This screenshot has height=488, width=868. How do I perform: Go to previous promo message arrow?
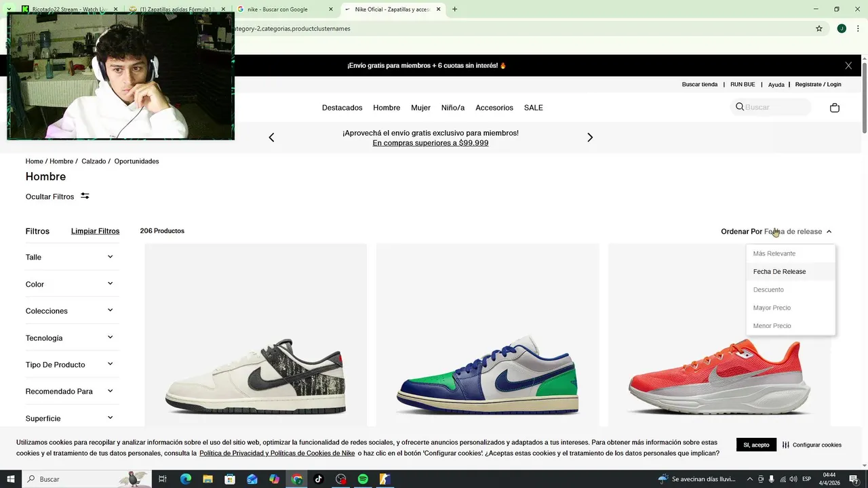tap(271, 138)
